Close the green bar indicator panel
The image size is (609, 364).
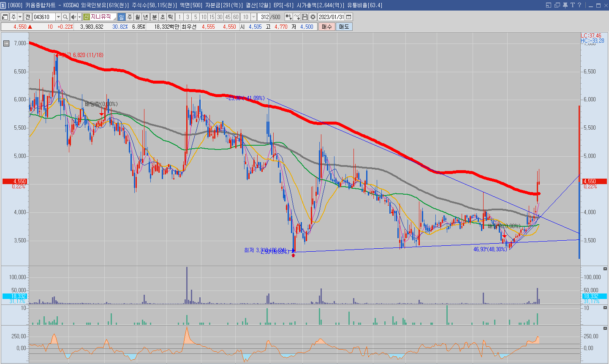point(605,307)
